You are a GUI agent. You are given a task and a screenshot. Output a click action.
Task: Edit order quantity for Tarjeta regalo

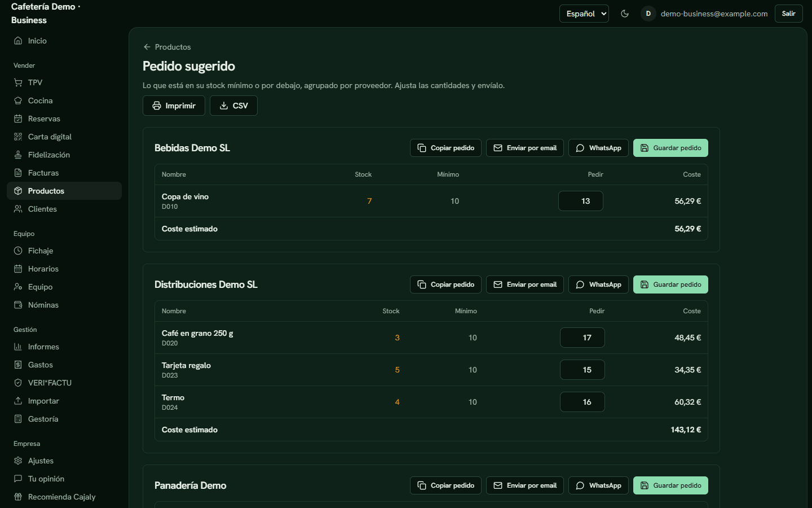[x=582, y=370]
